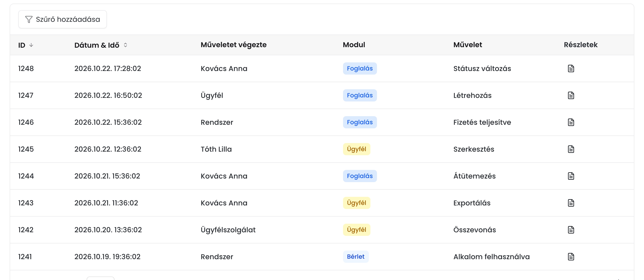This screenshot has height=280, width=644.
Task: Select the Rendszer cell in row 1246
Action: (x=217, y=122)
